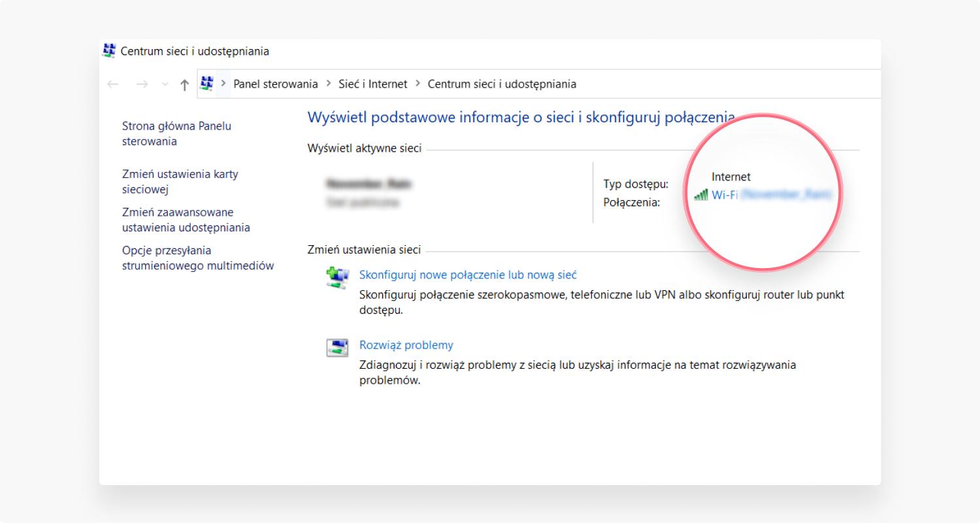Open the recent locations dropdown arrow
This screenshot has height=523, width=980.
coord(165,84)
